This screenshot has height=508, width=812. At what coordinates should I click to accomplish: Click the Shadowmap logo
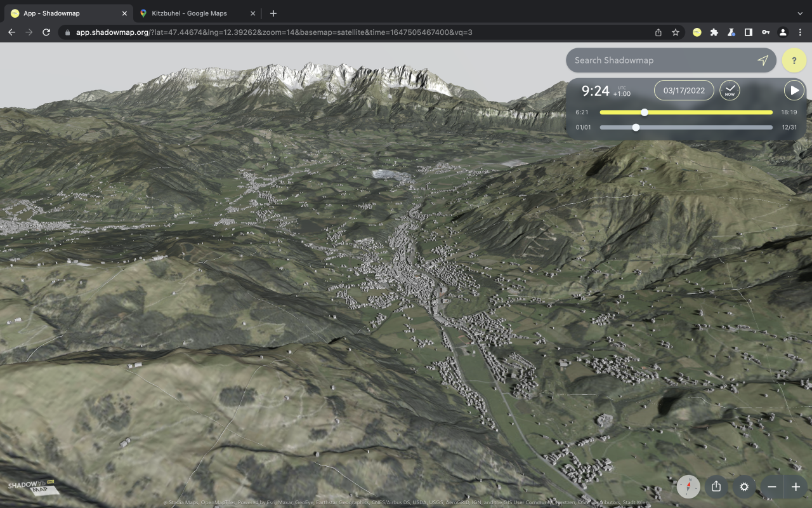pyautogui.click(x=30, y=487)
